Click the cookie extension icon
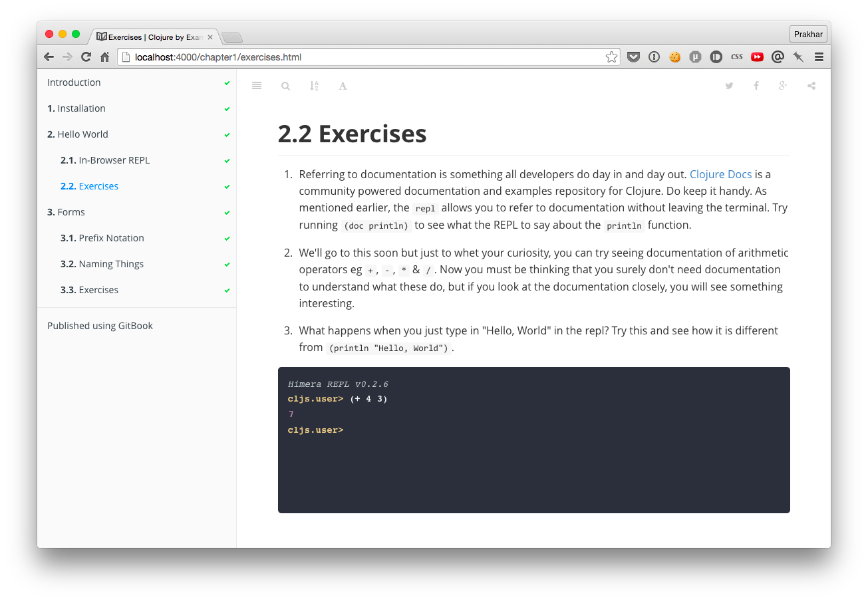Screen dimensions: 868x601 pos(675,57)
